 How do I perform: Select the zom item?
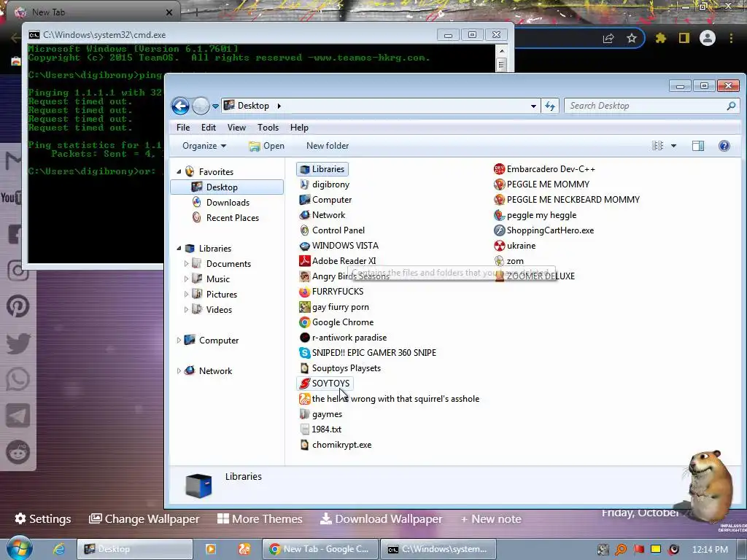click(508, 261)
